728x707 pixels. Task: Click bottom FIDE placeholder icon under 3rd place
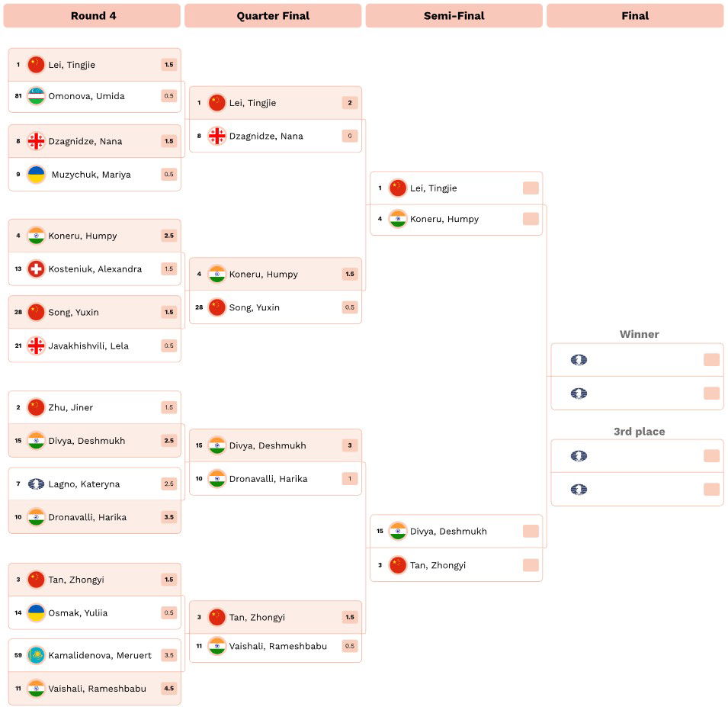tap(579, 490)
